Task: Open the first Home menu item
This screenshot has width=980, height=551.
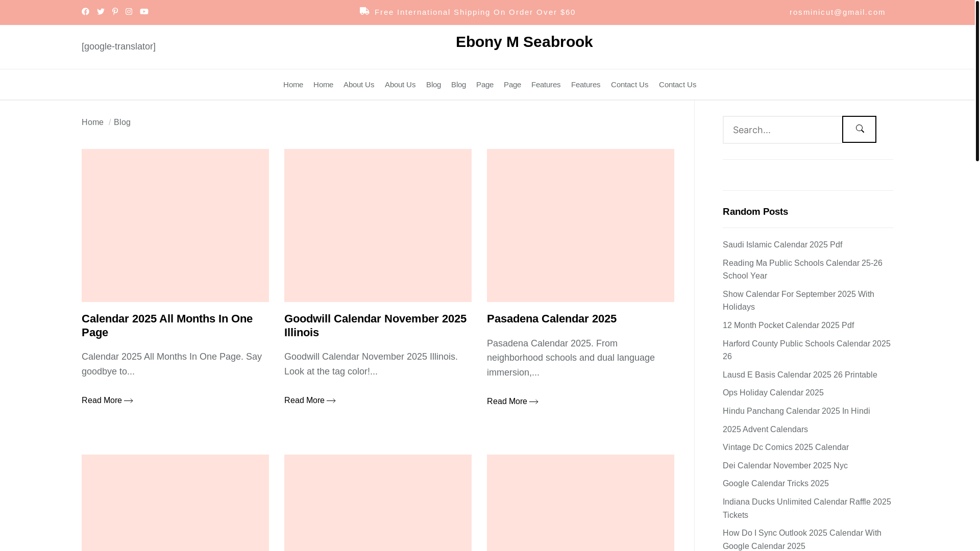Action: (x=293, y=85)
